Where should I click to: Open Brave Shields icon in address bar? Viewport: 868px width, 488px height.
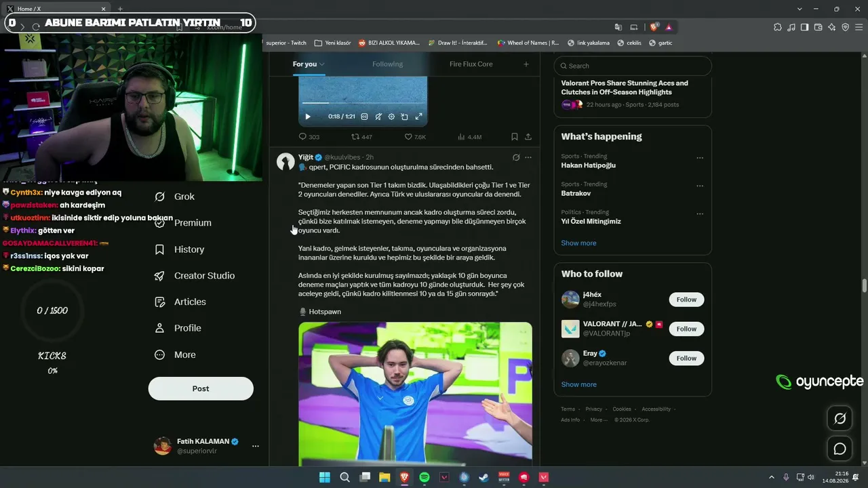[654, 27]
